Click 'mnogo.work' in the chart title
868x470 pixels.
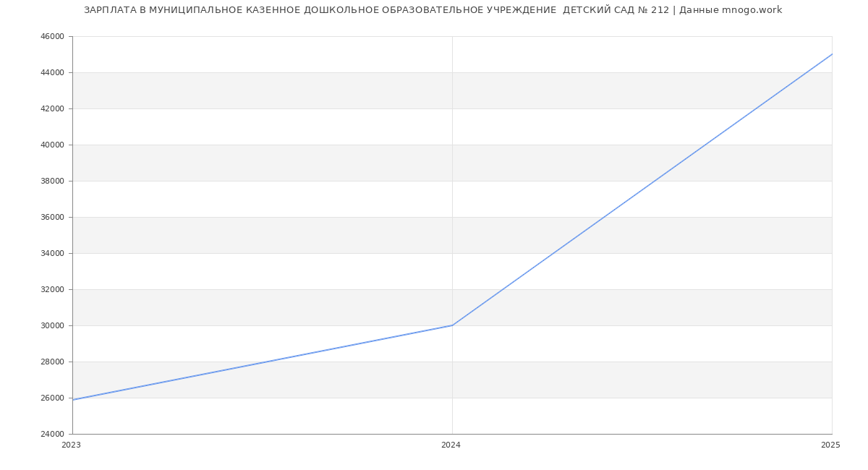pyautogui.click(x=752, y=10)
